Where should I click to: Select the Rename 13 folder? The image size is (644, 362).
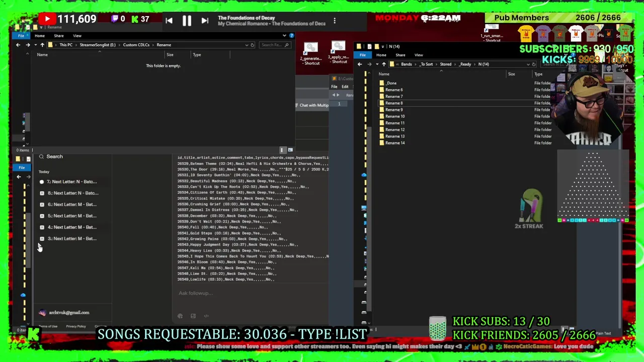pyautogui.click(x=395, y=136)
